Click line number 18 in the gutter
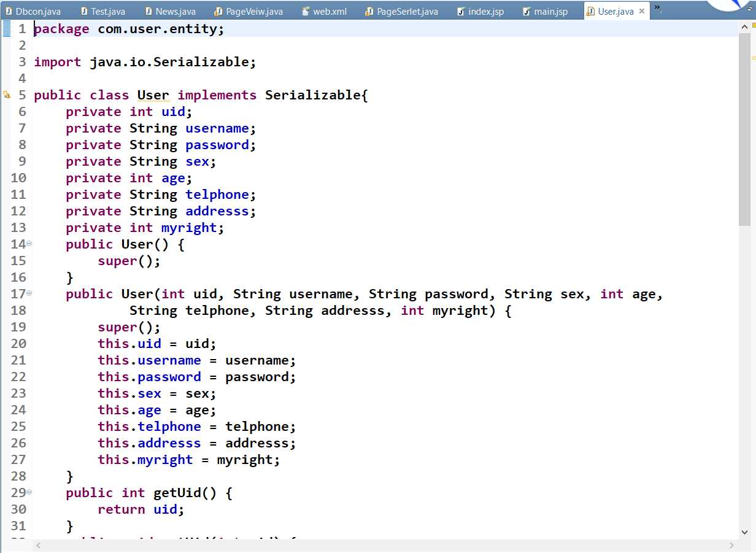 tap(18, 311)
